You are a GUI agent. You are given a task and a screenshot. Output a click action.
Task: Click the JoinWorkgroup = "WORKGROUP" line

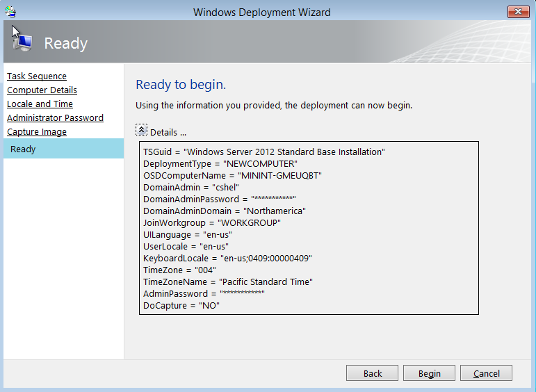point(212,223)
